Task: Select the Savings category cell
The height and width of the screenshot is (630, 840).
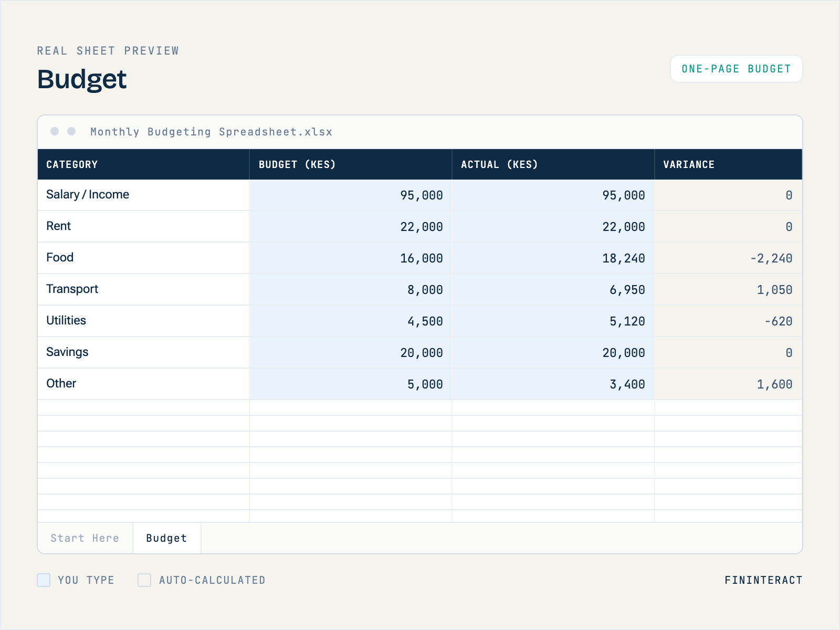Action: (143, 353)
